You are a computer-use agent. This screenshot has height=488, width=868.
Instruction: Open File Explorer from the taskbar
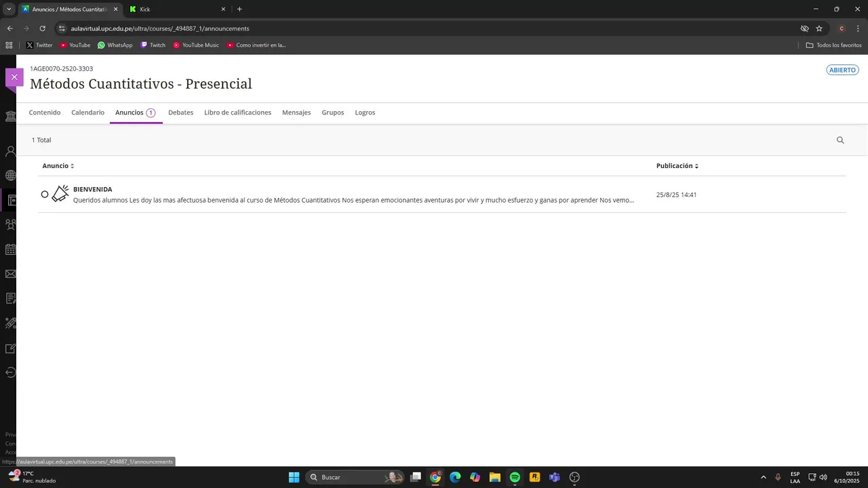click(x=495, y=477)
